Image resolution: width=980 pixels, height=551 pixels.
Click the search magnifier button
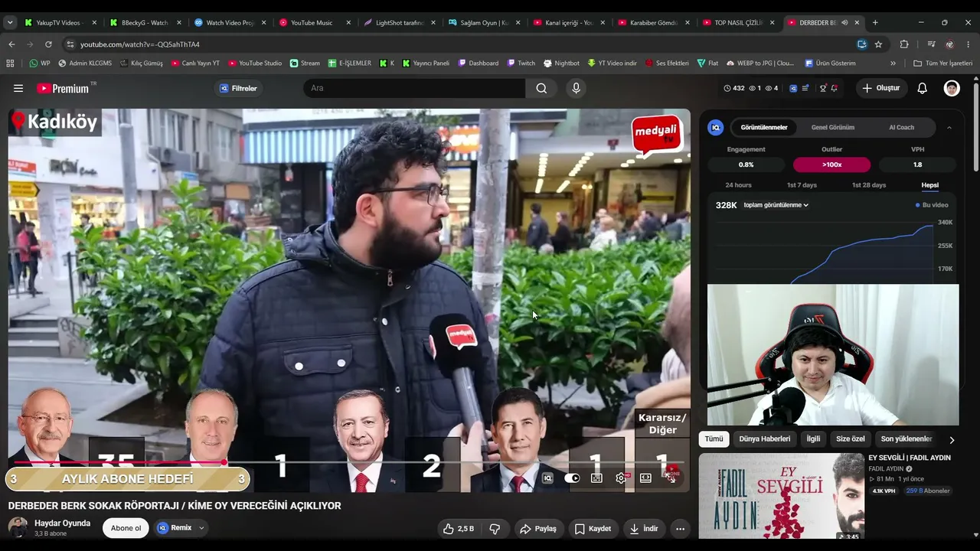point(541,88)
